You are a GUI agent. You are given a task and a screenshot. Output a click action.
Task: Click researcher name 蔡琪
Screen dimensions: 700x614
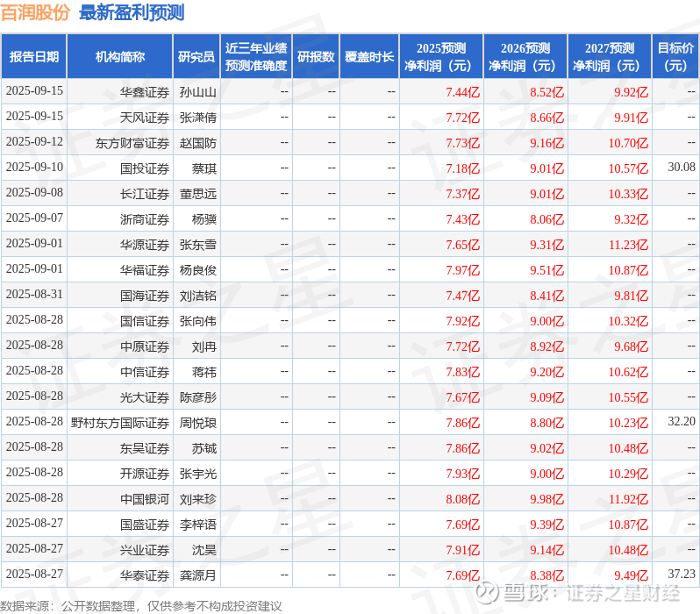(204, 168)
